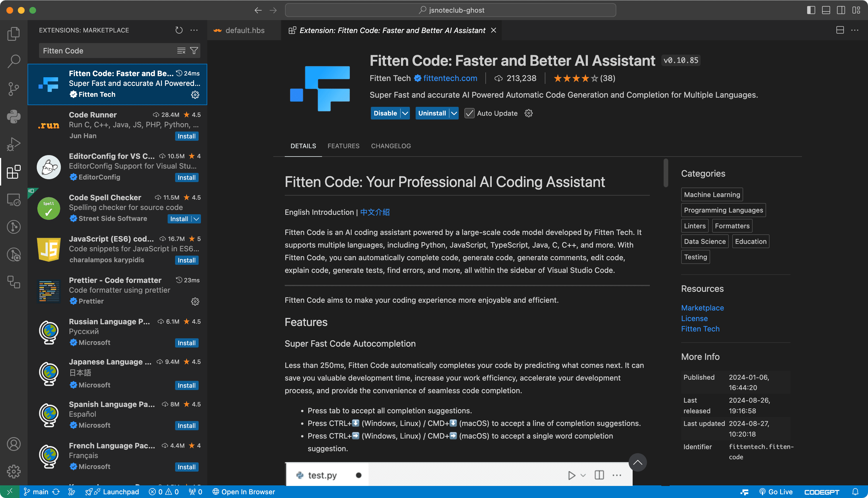Select the Prettier - Code formatter list item
The height and width of the screenshot is (498, 868).
click(117, 291)
